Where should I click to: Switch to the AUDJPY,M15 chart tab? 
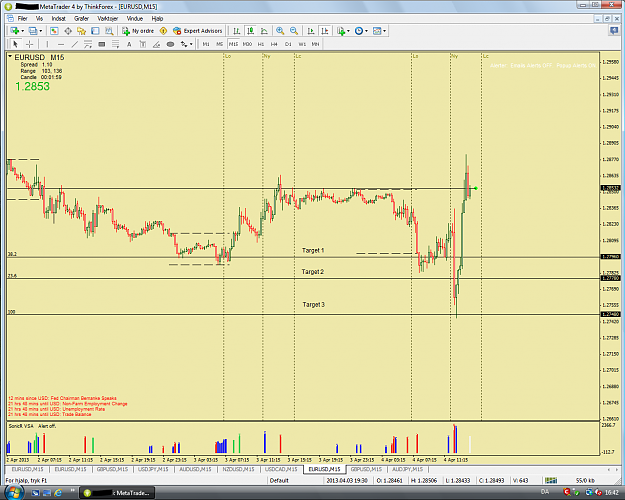(407, 469)
